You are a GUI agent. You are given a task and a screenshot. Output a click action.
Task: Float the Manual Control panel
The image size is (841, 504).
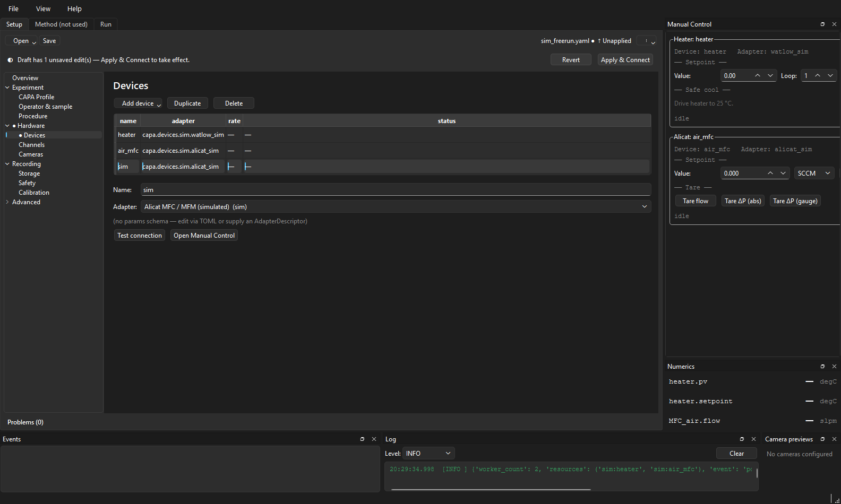click(822, 24)
